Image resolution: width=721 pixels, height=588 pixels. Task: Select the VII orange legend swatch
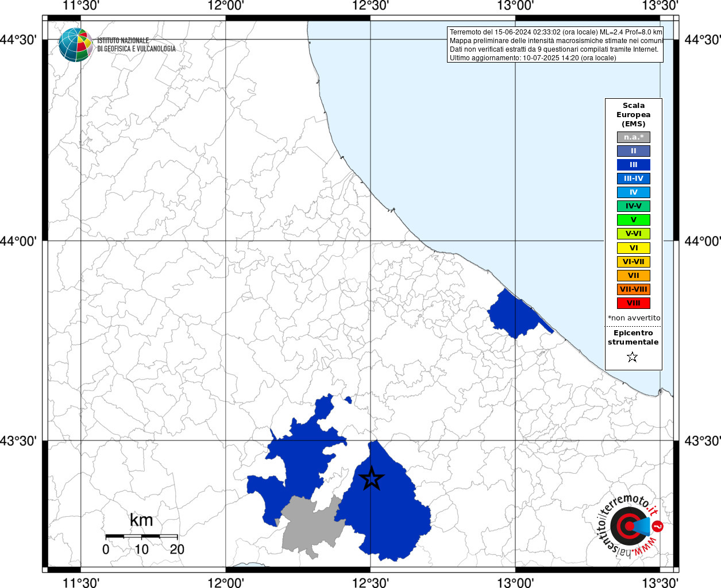[634, 276]
